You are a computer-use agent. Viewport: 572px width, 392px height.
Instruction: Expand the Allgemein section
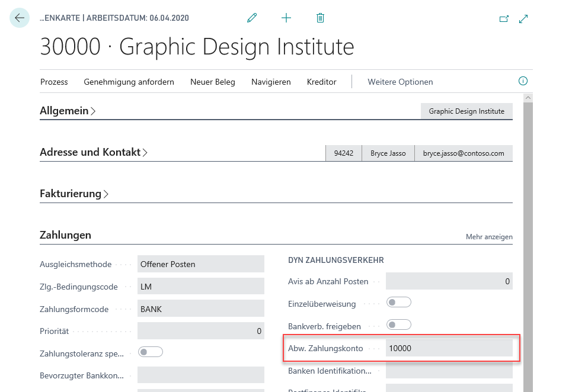point(68,111)
